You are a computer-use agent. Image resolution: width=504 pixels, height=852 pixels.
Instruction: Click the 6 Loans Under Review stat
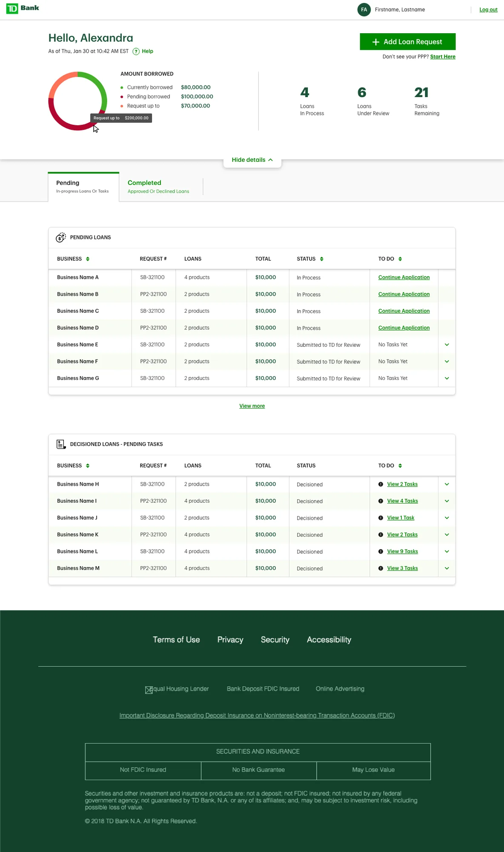[373, 101]
